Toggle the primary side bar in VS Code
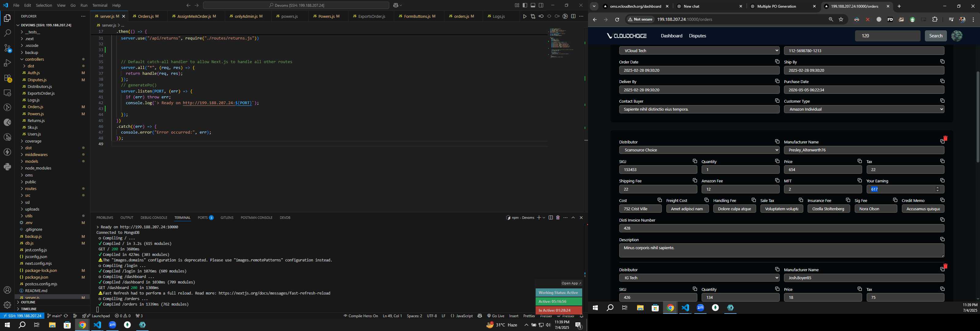This screenshot has height=331, width=980. [x=525, y=5]
